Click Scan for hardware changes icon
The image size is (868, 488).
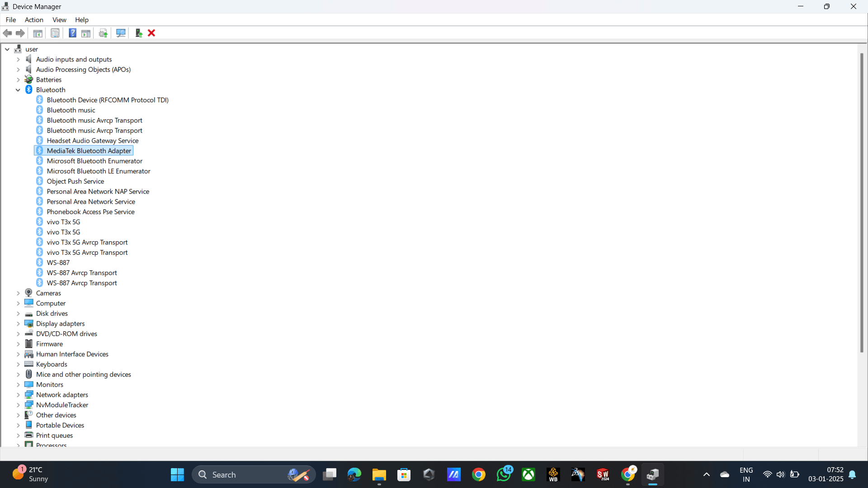coord(121,33)
